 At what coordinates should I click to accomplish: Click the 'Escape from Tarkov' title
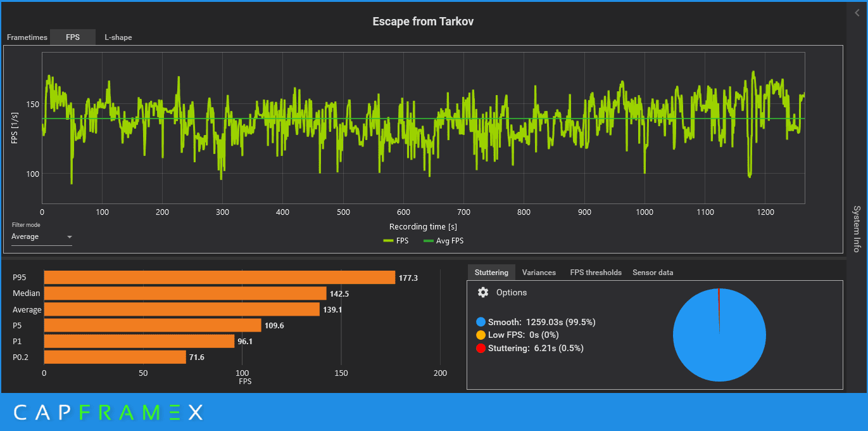coord(423,22)
